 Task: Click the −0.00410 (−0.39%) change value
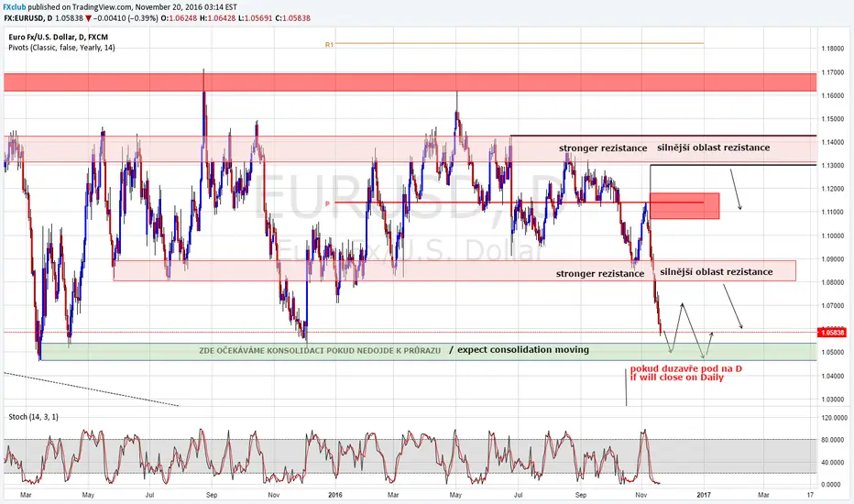[x=126, y=18]
